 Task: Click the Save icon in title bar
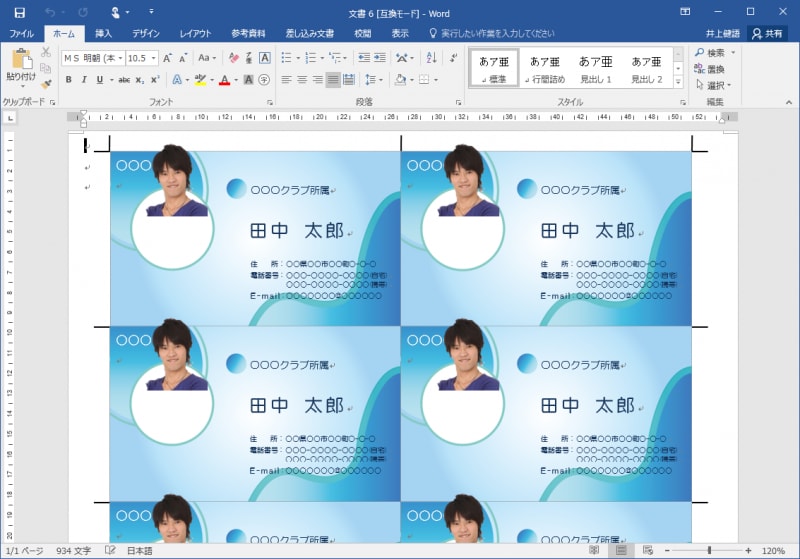[x=19, y=13]
